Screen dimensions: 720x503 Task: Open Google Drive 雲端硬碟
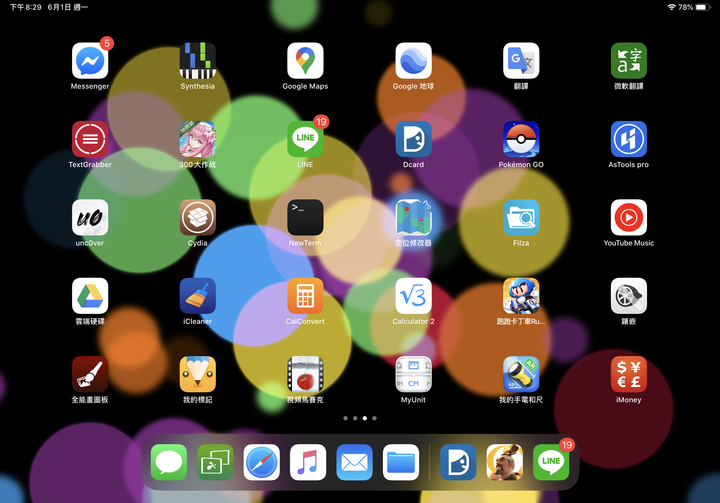pyautogui.click(x=90, y=296)
